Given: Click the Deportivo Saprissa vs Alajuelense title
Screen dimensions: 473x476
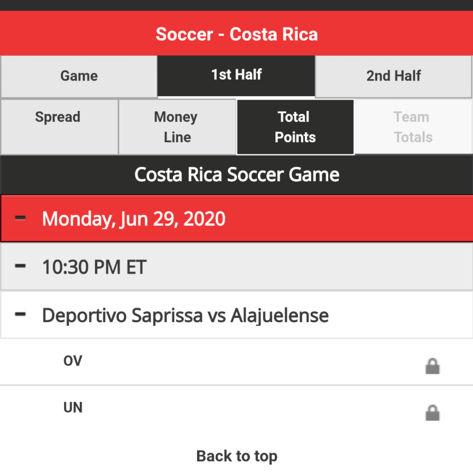Looking at the screenshot, I should [x=185, y=316].
